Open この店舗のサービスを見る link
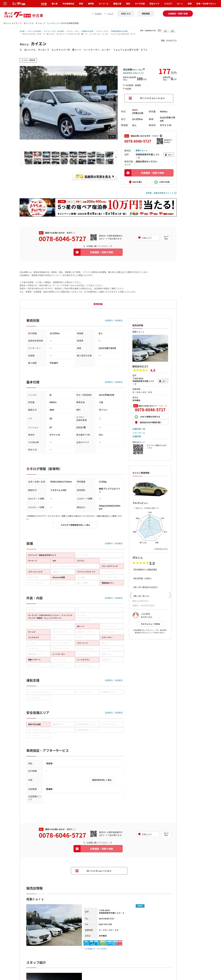221x980 pixels. (x=95, y=949)
